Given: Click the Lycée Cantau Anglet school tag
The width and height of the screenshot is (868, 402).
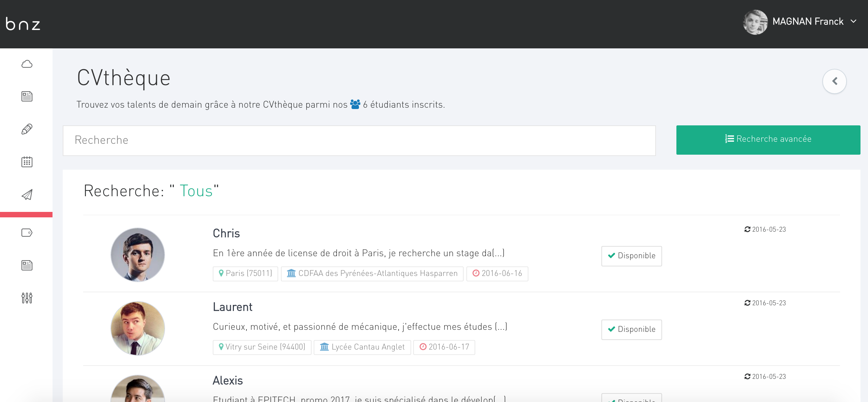Looking at the screenshot, I should [362, 347].
